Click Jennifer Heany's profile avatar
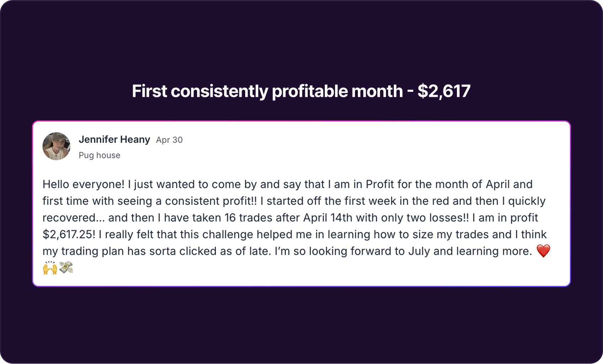603x364 pixels. click(56, 146)
